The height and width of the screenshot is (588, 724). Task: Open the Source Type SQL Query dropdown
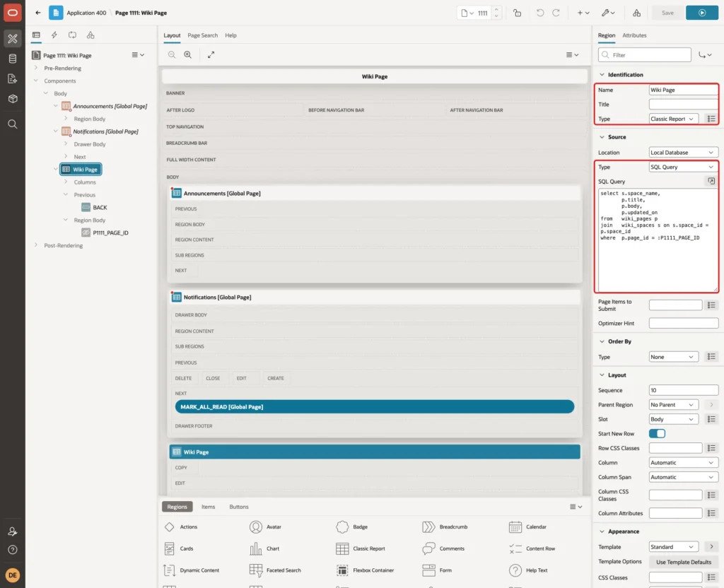pos(684,167)
